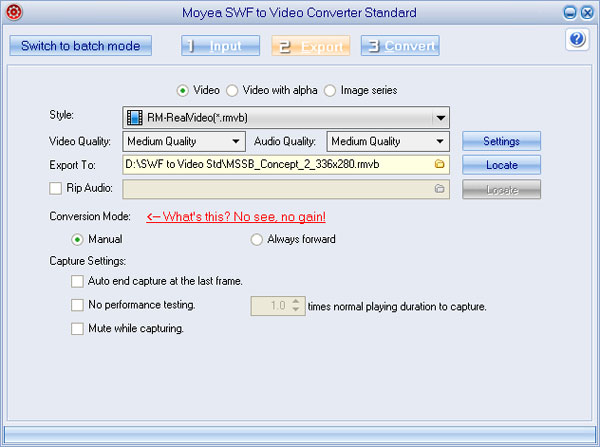Click the Rip Audio path field
The image size is (600, 447).
[x=286, y=189]
